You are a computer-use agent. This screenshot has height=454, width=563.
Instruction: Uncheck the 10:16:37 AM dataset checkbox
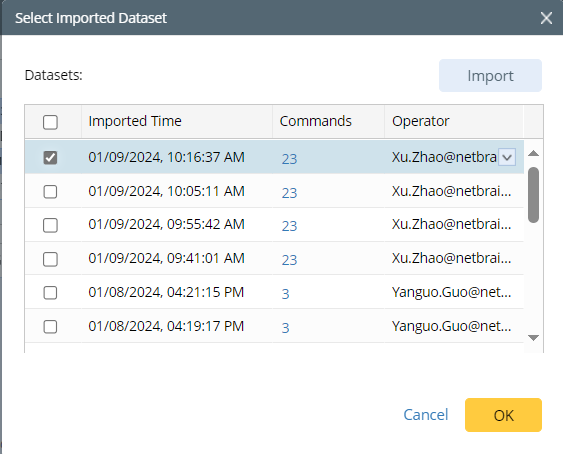click(x=50, y=157)
